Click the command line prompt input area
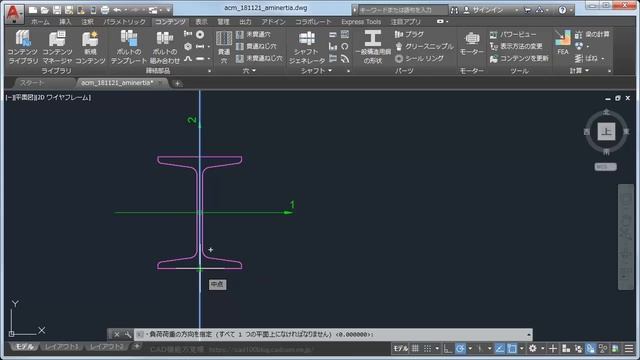 [x=333, y=335]
